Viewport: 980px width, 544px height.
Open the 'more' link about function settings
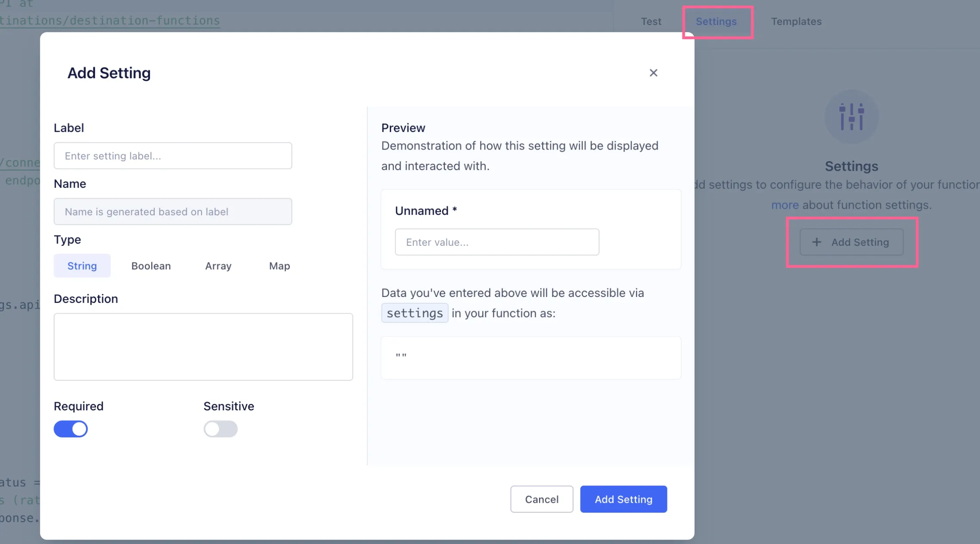tap(785, 205)
